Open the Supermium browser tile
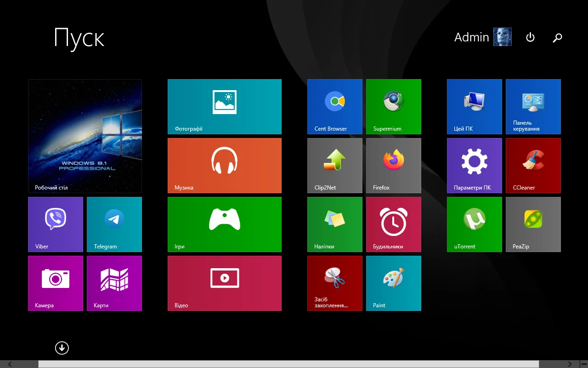588x368 pixels. coord(394,107)
